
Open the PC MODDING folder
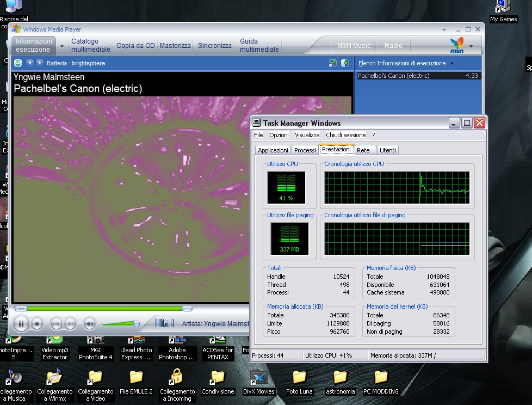[x=381, y=383]
